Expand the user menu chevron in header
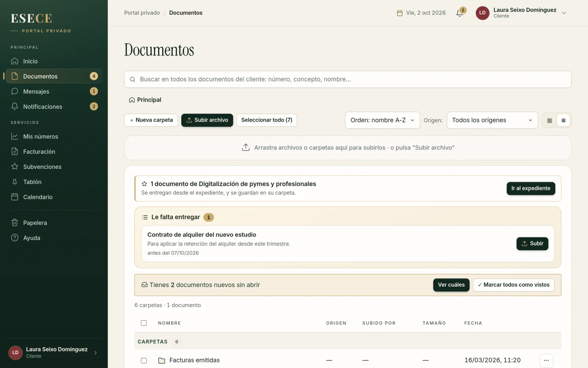The height and width of the screenshot is (368, 588). click(x=564, y=13)
